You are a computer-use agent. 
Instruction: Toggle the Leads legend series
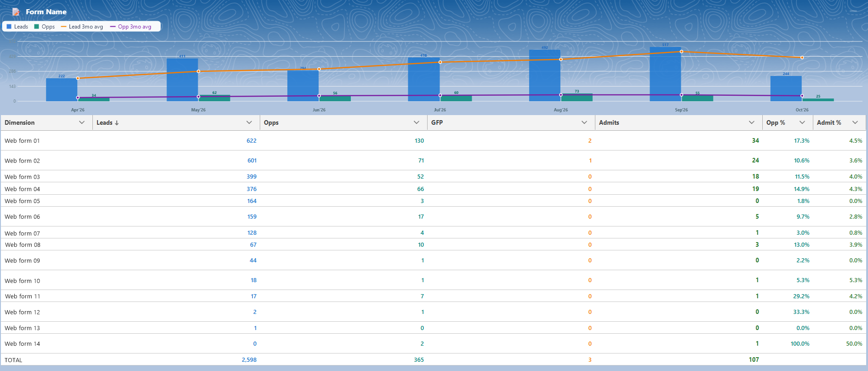pos(17,27)
